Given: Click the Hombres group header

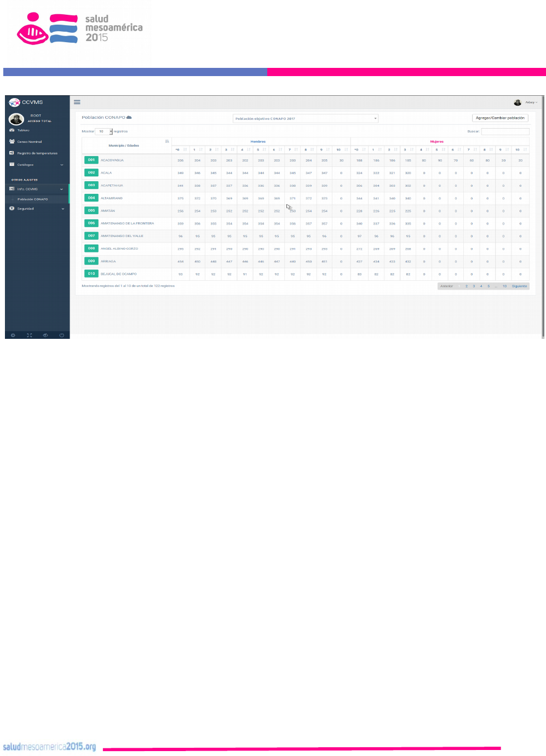Looking at the screenshot, I should click(x=258, y=142).
